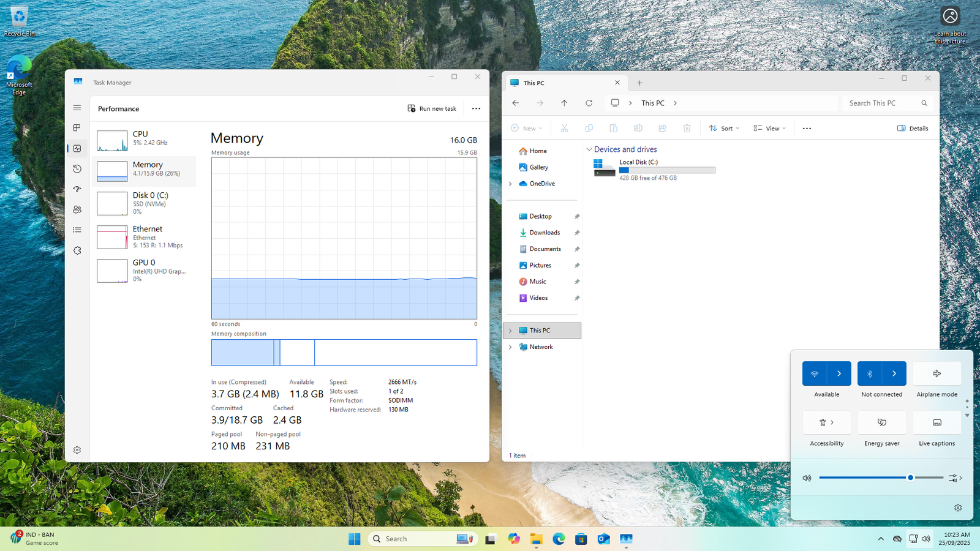Image resolution: width=980 pixels, height=551 pixels.
Task: Toggle Bluetooth in quick settings panel
Action: (870, 373)
